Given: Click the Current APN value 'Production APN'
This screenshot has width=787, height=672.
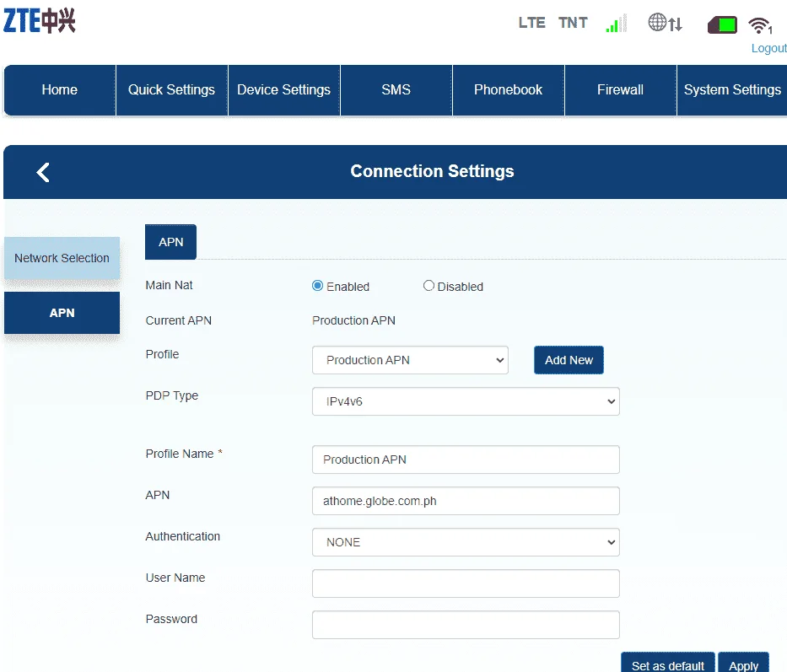Looking at the screenshot, I should click(x=353, y=320).
